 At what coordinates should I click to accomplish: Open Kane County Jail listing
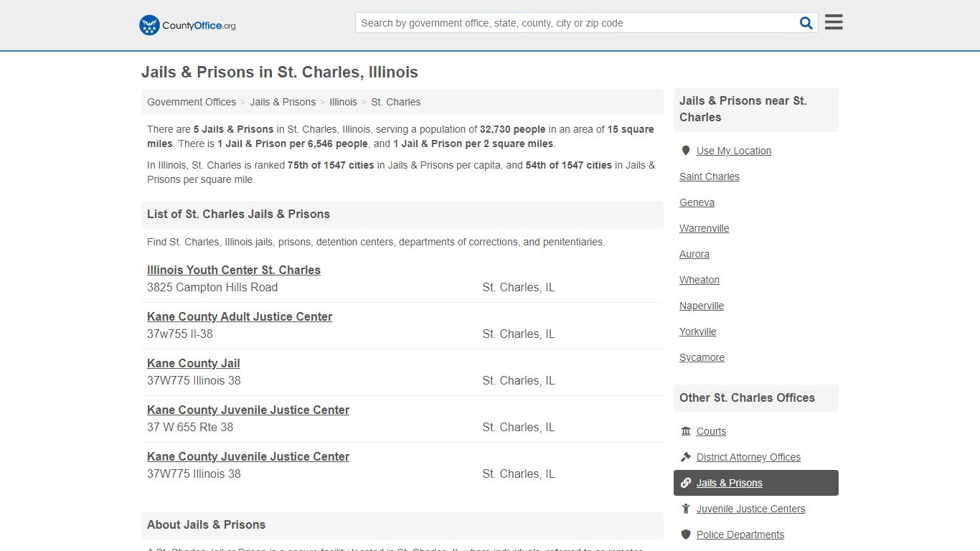pyautogui.click(x=194, y=363)
